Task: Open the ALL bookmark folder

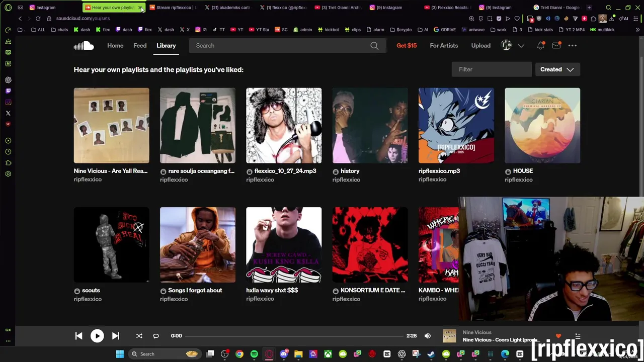Action: click(x=38, y=30)
